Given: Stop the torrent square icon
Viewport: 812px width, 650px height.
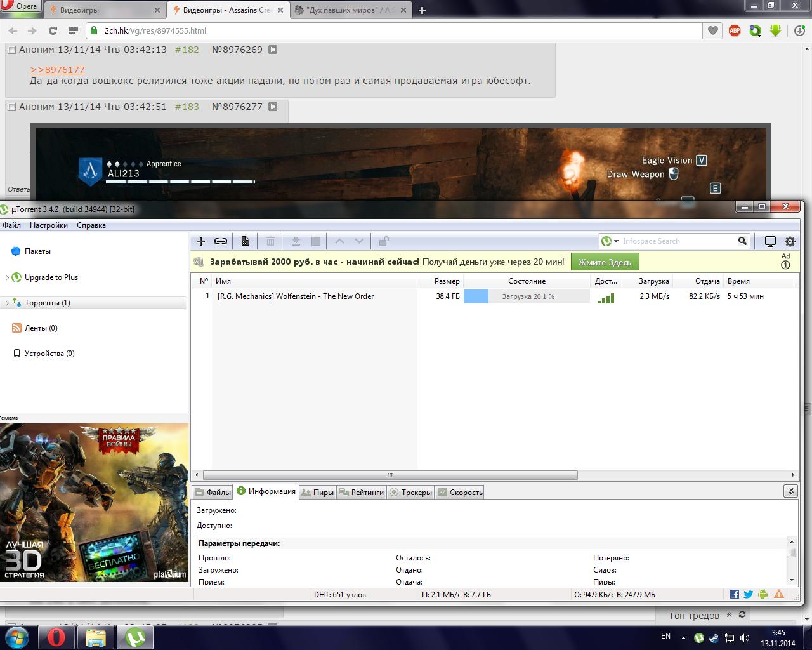Looking at the screenshot, I should coord(316,241).
